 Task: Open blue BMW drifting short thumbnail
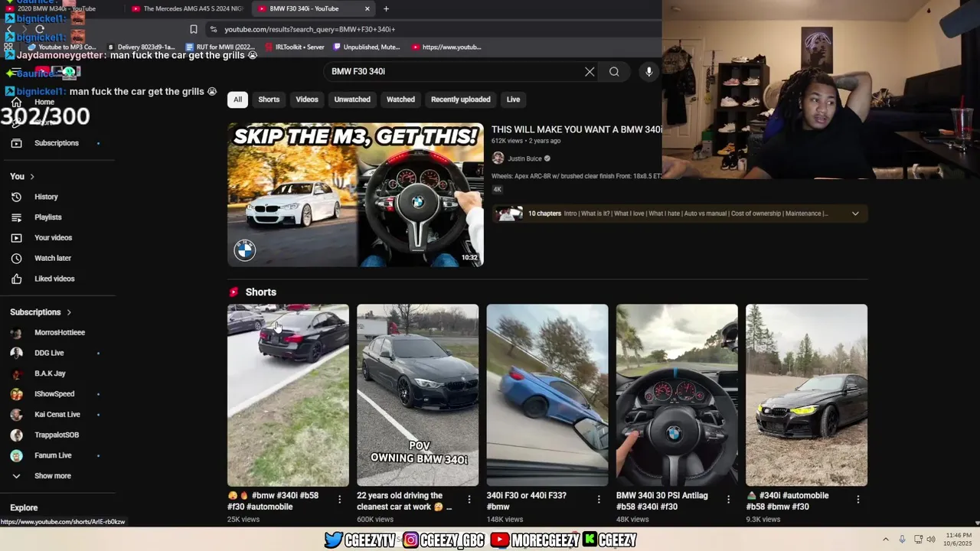547,395
